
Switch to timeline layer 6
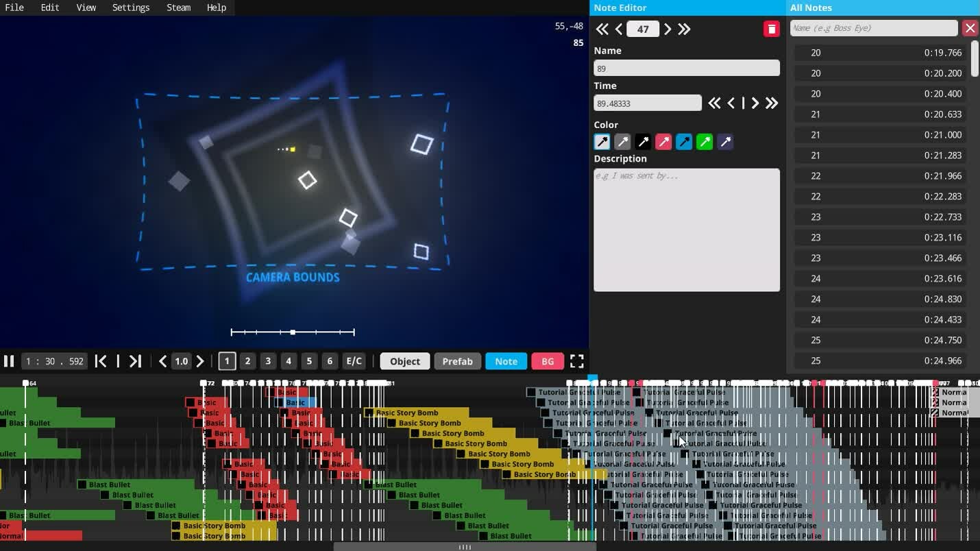330,361
